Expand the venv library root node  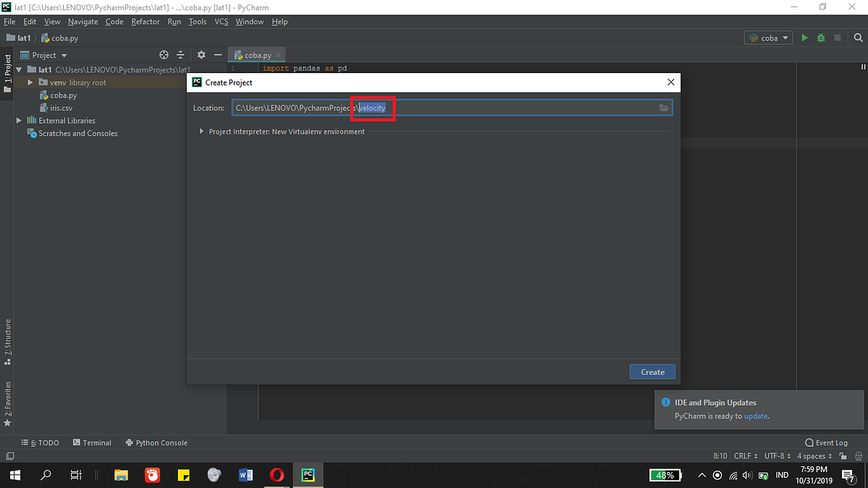pos(30,82)
